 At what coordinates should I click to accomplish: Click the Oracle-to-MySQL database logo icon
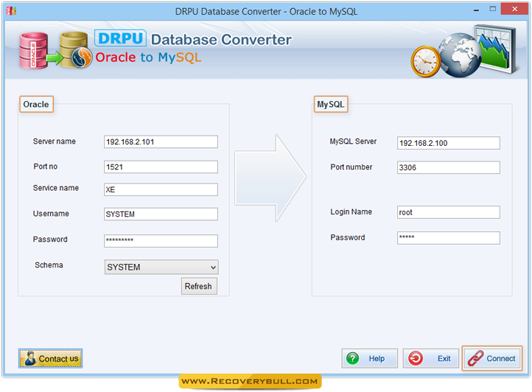[55, 50]
